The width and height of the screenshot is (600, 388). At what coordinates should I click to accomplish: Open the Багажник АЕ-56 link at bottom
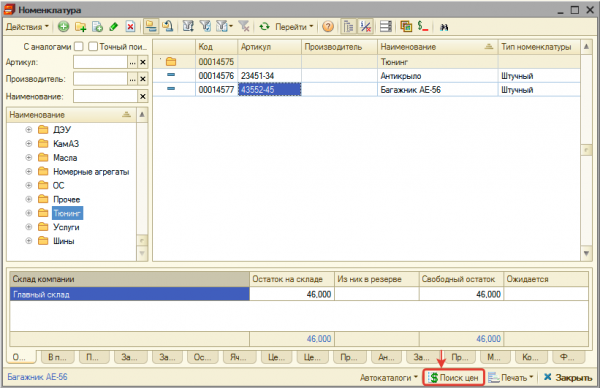(37, 377)
